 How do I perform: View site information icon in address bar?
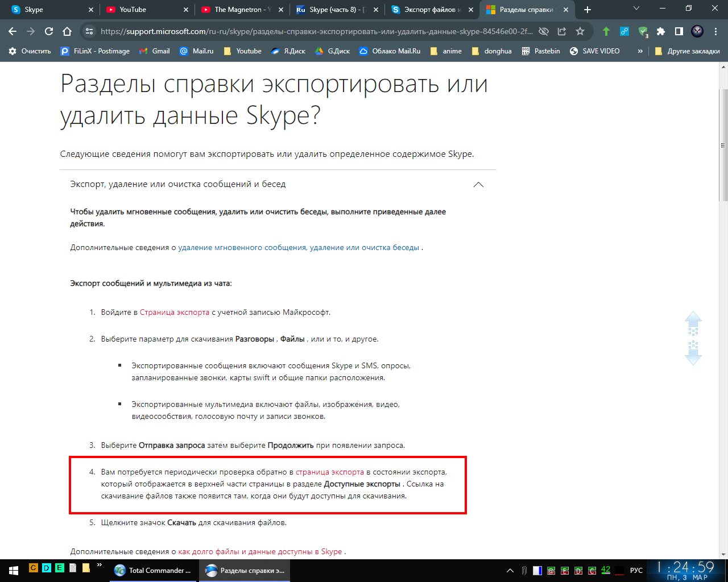point(88,32)
